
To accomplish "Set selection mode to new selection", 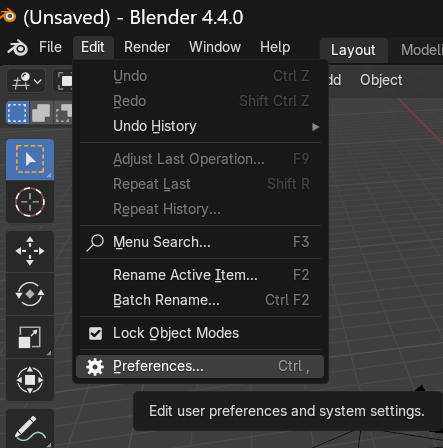I will click(x=17, y=113).
